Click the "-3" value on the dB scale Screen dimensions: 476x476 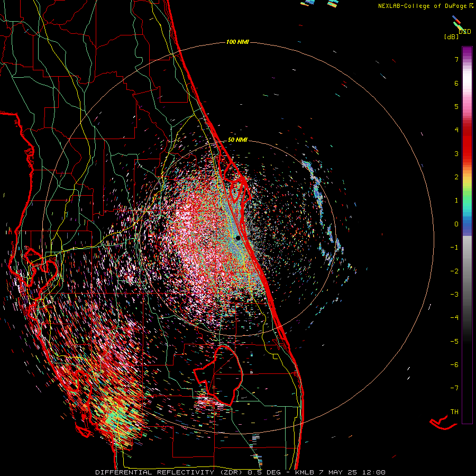coord(454,295)
